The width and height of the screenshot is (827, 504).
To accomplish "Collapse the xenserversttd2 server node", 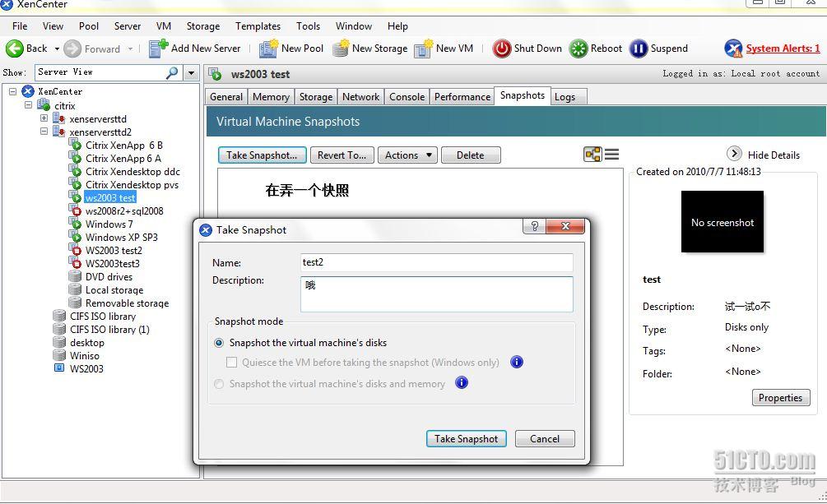I will tap(44, 132).
